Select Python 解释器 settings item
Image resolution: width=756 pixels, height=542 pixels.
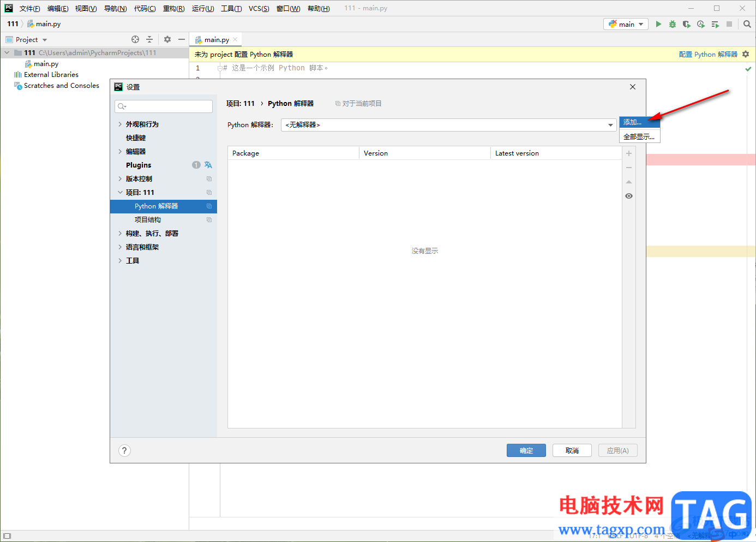tap(164, 206)
